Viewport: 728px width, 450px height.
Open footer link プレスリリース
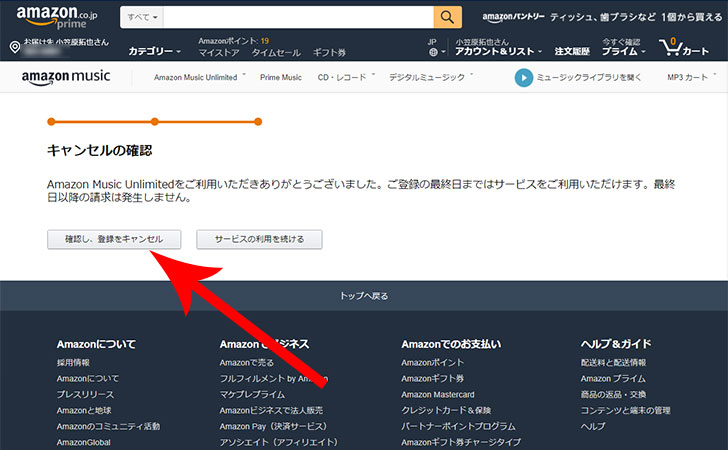tap(85, 394)
